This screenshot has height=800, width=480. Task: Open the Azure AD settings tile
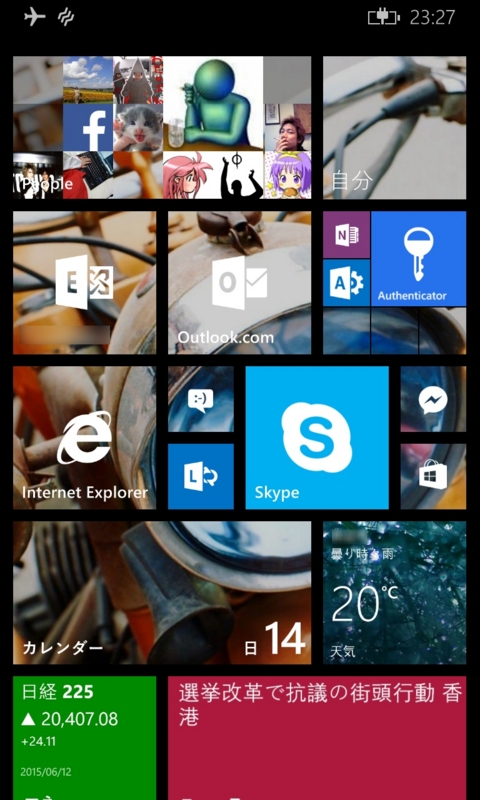346,283
